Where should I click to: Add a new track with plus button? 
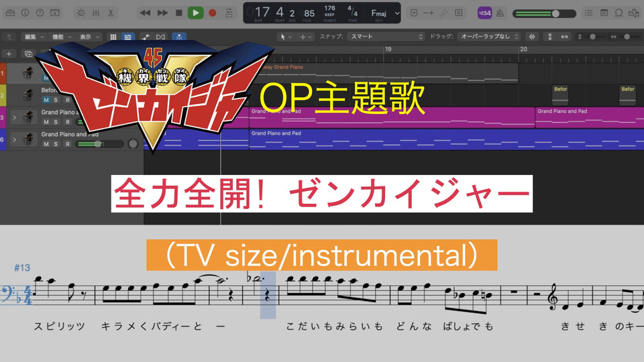(9, 54)
